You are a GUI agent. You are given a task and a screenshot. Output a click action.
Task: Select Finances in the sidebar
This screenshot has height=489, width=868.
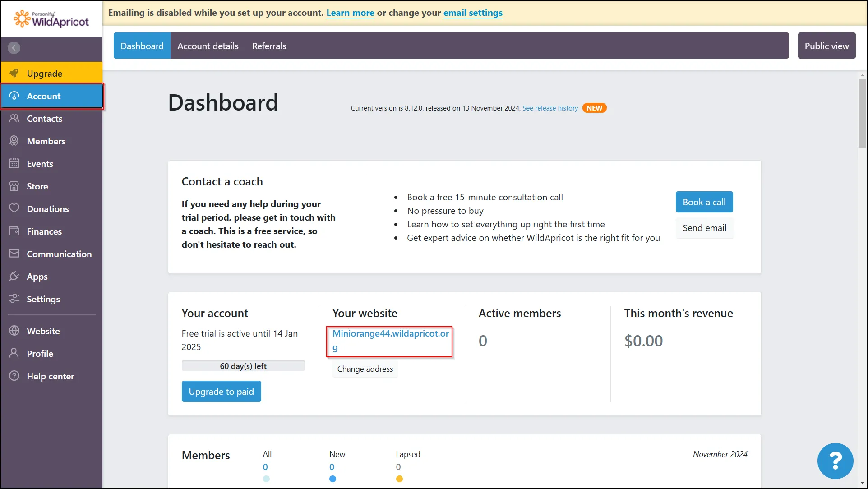coord(44,231)
